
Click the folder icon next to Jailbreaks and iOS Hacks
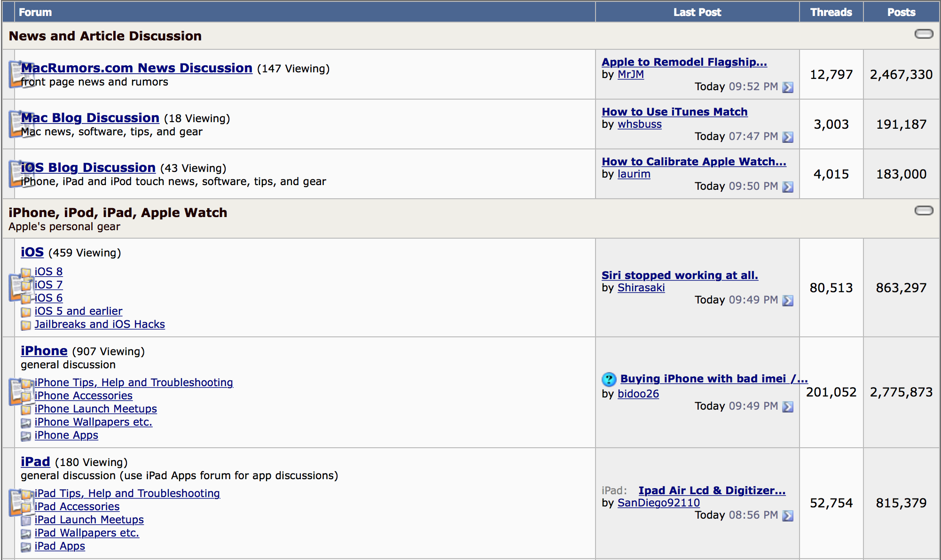[26, 325]
